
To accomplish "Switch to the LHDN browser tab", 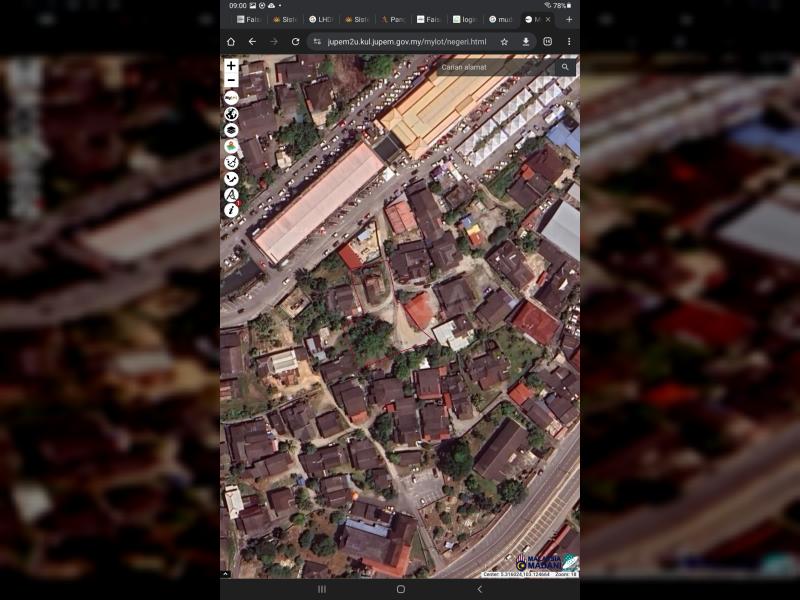I will coord(320,19).
